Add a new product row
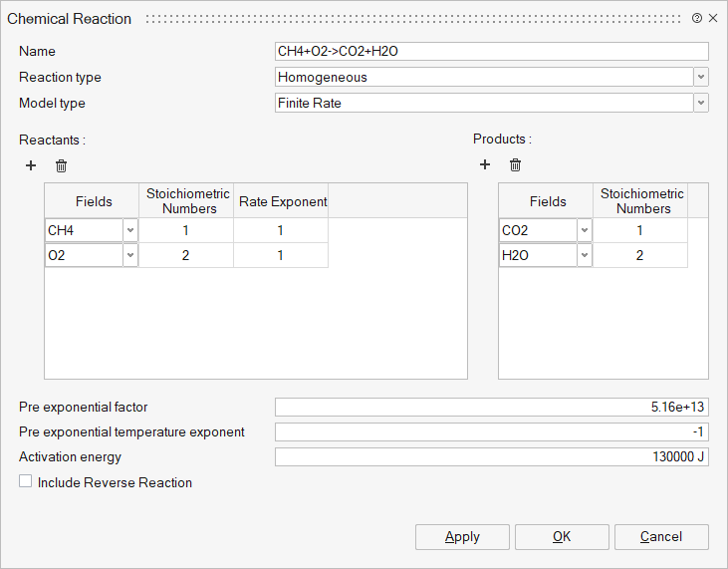728x569 pixels. (x=485, y=165)
